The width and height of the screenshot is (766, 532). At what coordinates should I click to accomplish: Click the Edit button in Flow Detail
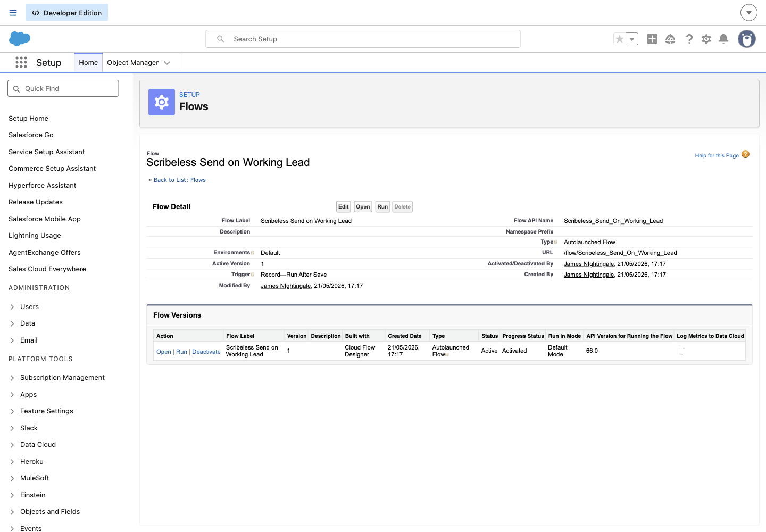pos(344,206)
